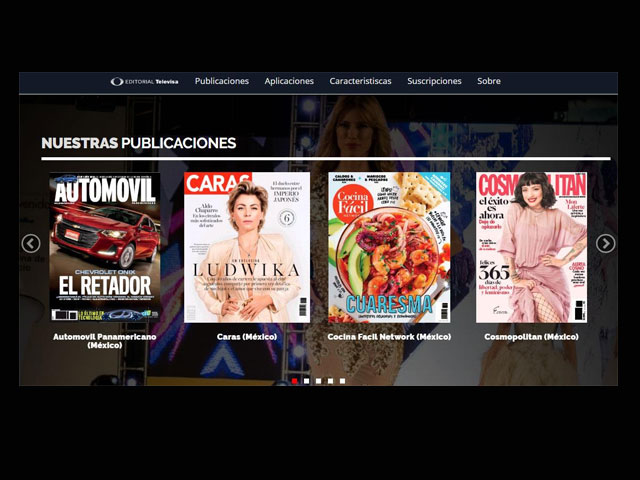Go to Caracteristiscas section
Screen dimensions: 640x480
[360, 81]
